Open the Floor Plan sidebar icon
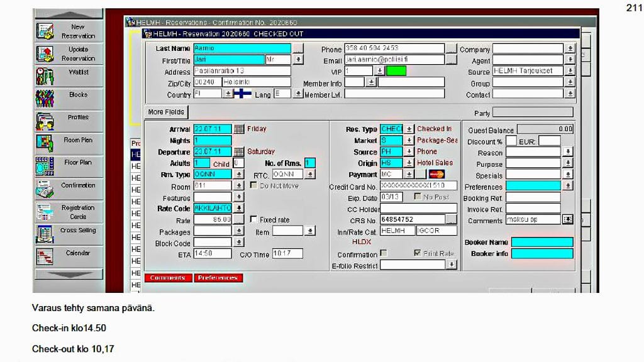 click(x=45, y=167)
